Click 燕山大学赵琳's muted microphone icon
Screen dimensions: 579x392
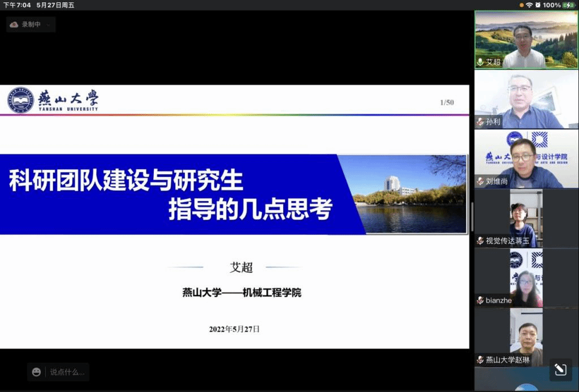[481, 360]
